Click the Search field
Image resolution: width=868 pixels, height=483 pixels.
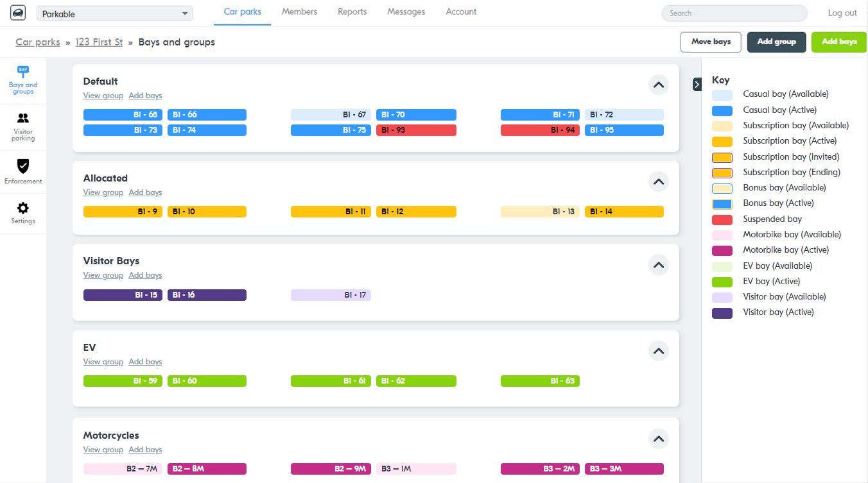coord(734,13)
